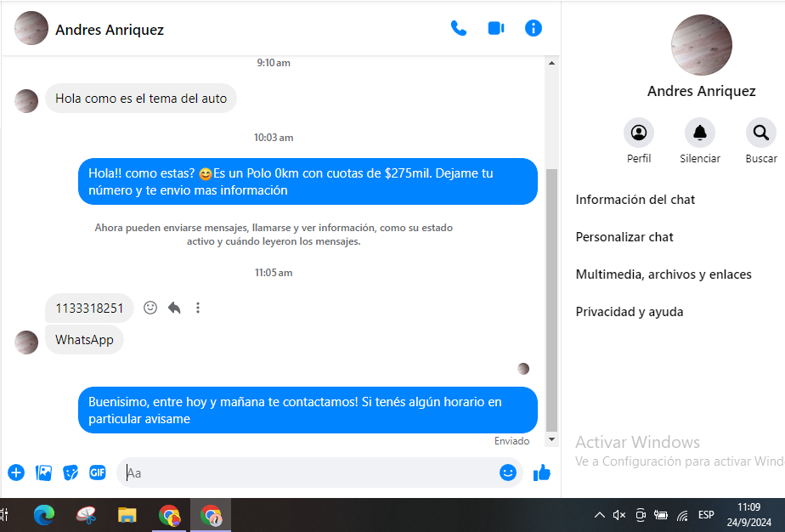The width and height of the screenshot is (785, 532).
Task: Attach a photo using the image icon
Action: [x=43, y=473]
